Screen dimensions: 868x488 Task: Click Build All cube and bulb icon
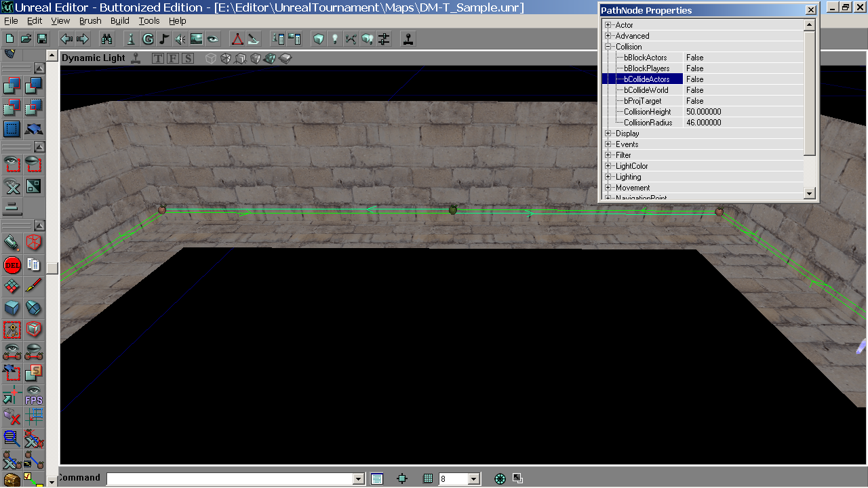tap(368, 39)
